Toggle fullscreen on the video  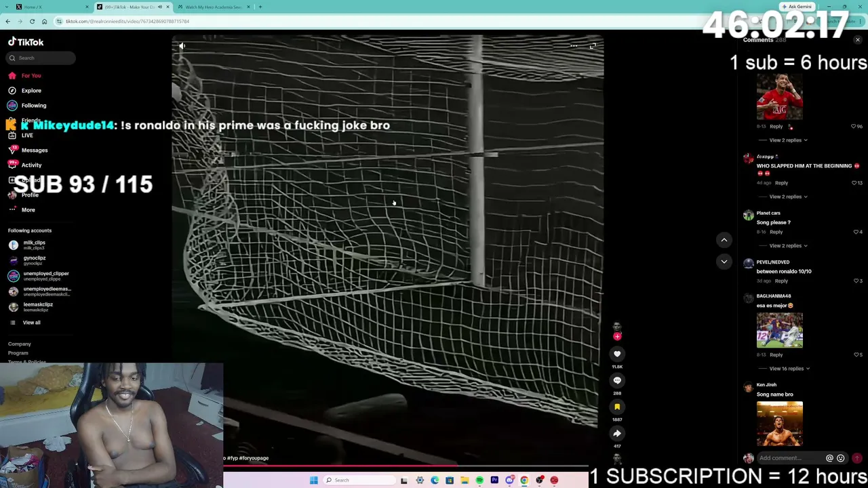pos(593,46)
